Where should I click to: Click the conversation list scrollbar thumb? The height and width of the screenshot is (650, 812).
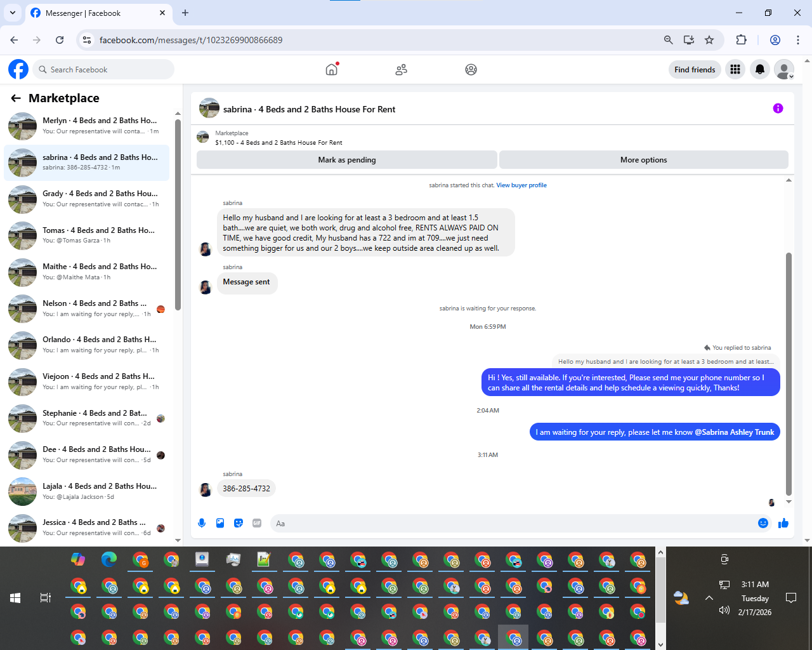178,215
